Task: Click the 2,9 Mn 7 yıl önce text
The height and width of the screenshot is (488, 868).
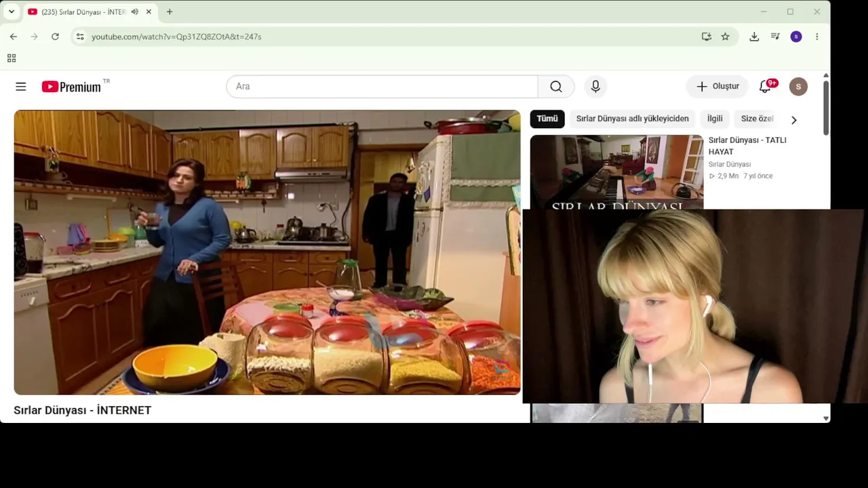Action: (x=741, y=176)
